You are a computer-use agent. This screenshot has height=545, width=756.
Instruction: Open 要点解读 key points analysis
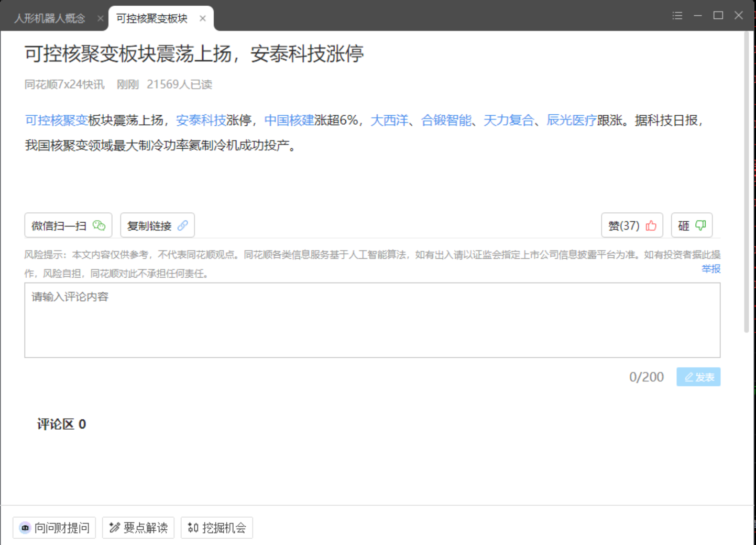pyautogui.click(x=138, y=528)
